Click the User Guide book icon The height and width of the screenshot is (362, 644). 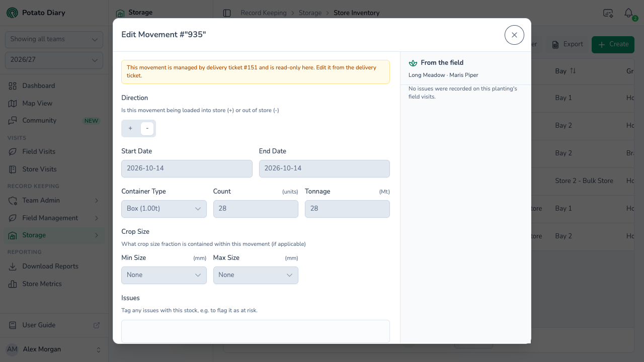pos(13,325)
